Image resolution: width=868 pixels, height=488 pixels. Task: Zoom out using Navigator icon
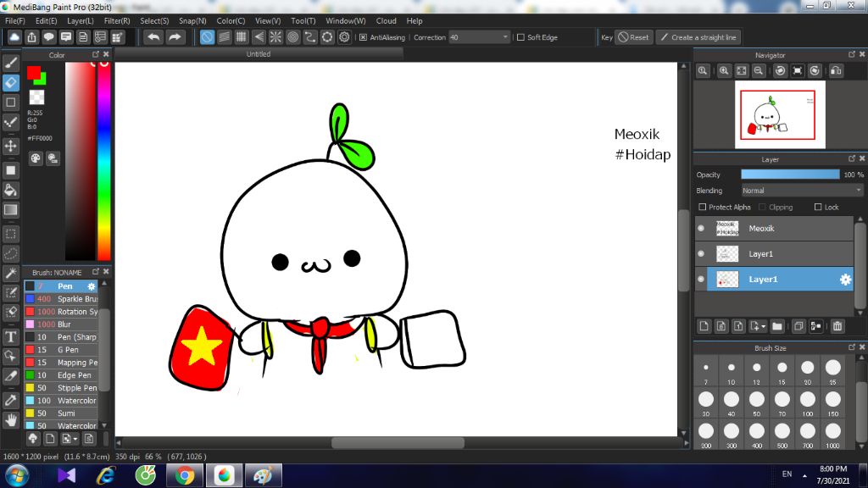[759, 71]
